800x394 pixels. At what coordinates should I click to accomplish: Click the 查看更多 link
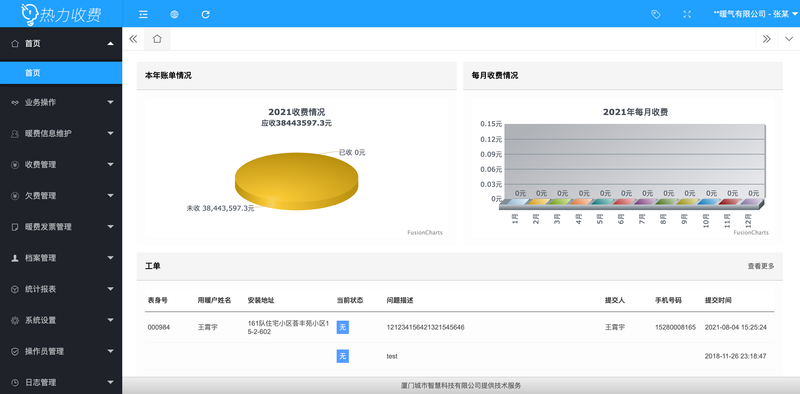coord(761,266)
